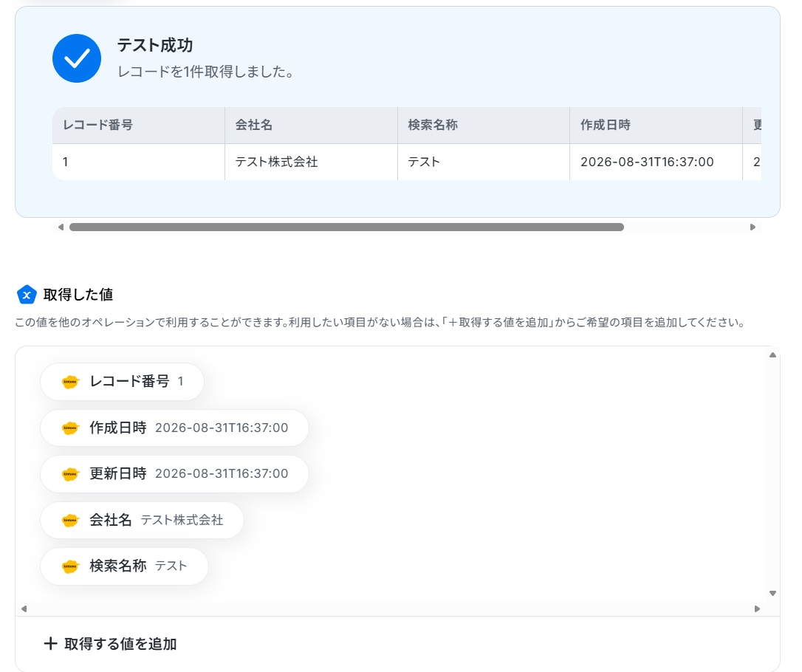Add a value via 取得する値を追加

tap(110, 644)
